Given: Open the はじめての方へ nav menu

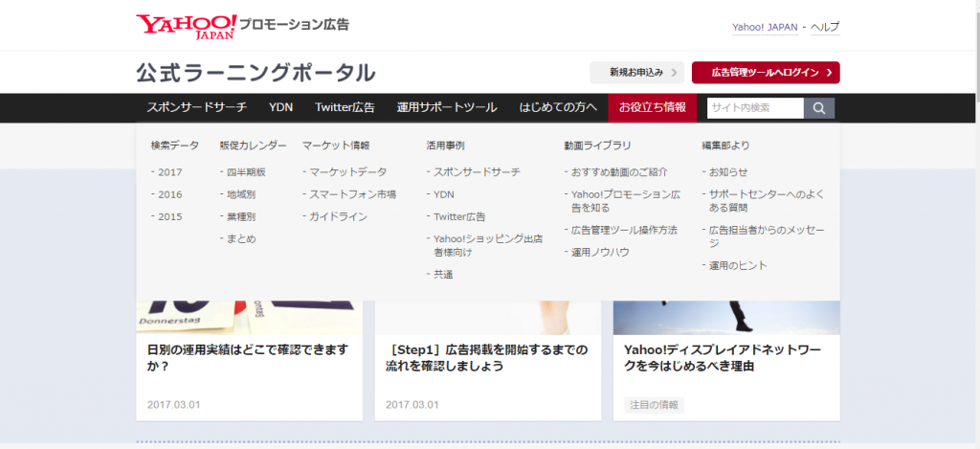Looking at the screenshot, I should coord(558,107).
